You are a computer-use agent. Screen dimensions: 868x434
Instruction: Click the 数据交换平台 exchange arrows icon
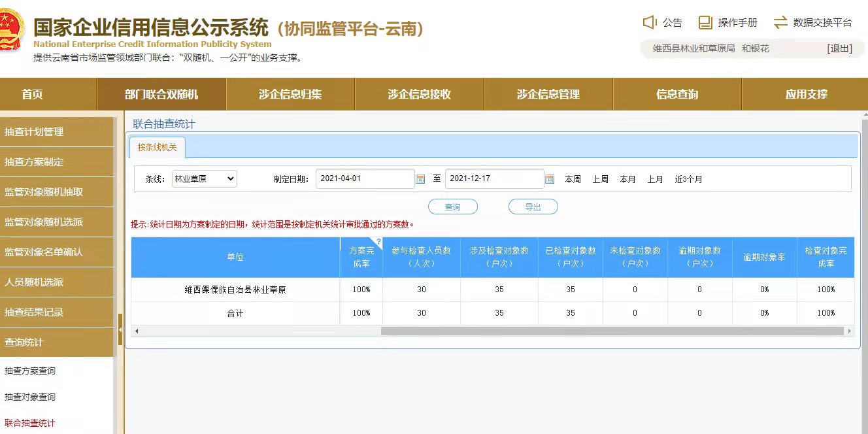(780, 22)
